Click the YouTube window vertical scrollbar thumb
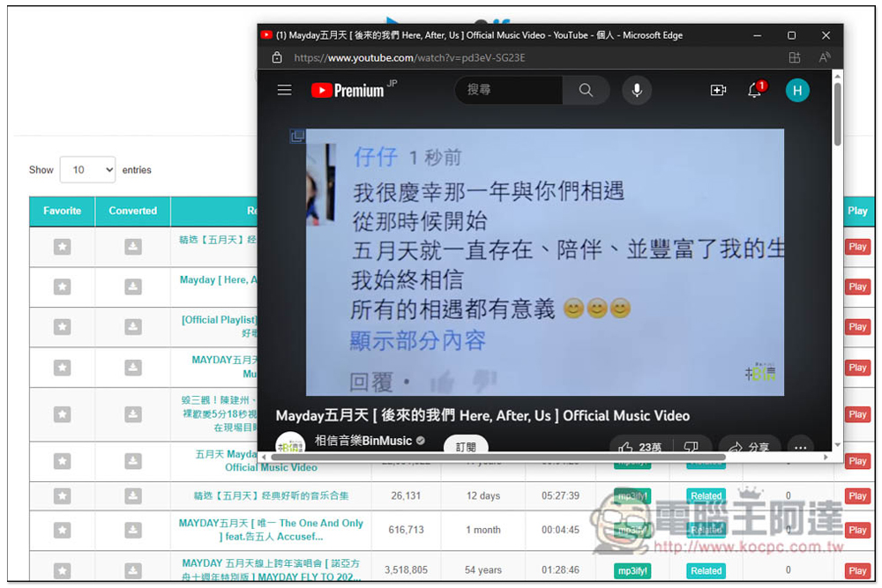 pyautogui.click(x=837, y=114)
